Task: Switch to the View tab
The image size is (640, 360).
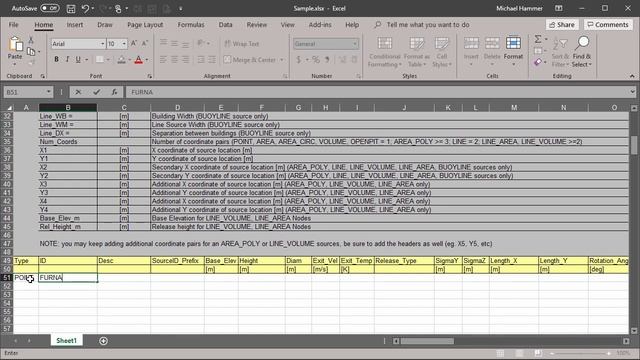Action: click(x=287, y=25)
